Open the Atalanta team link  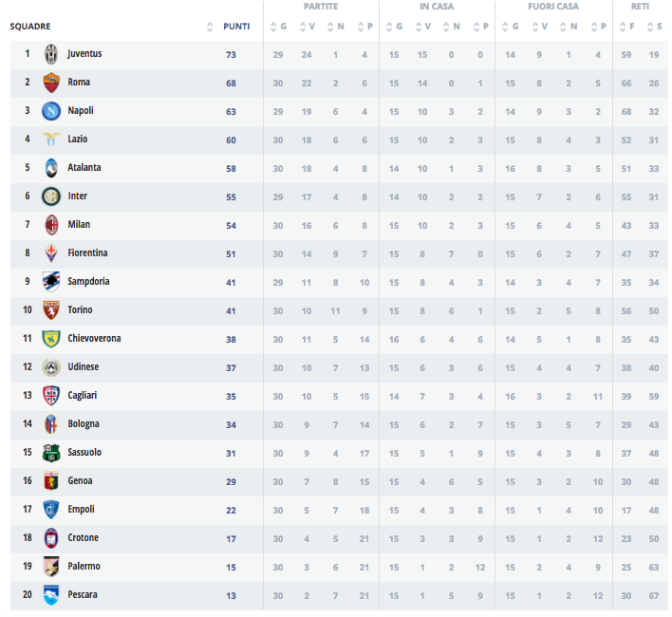pyautogui.click(x=84, y=168)
